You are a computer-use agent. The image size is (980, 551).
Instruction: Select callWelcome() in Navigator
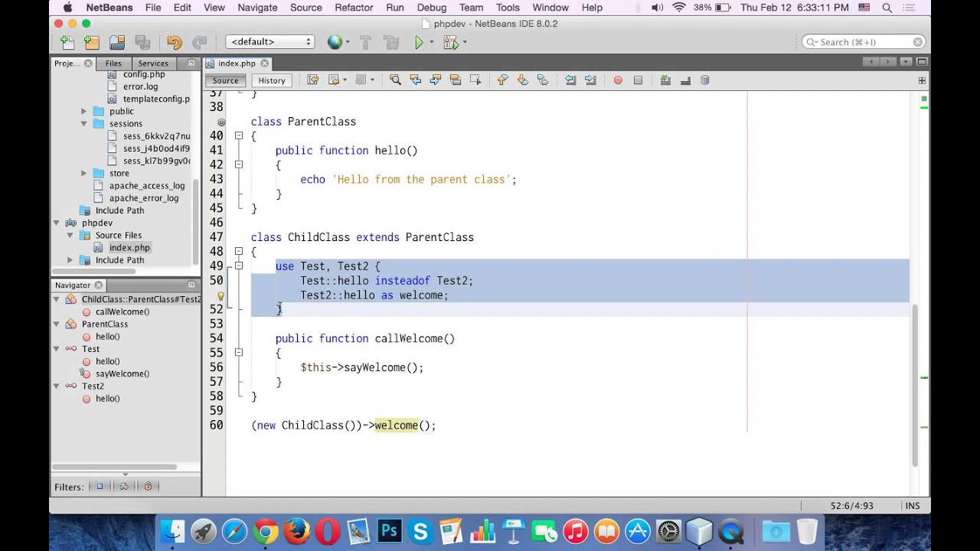pos(122,311)
